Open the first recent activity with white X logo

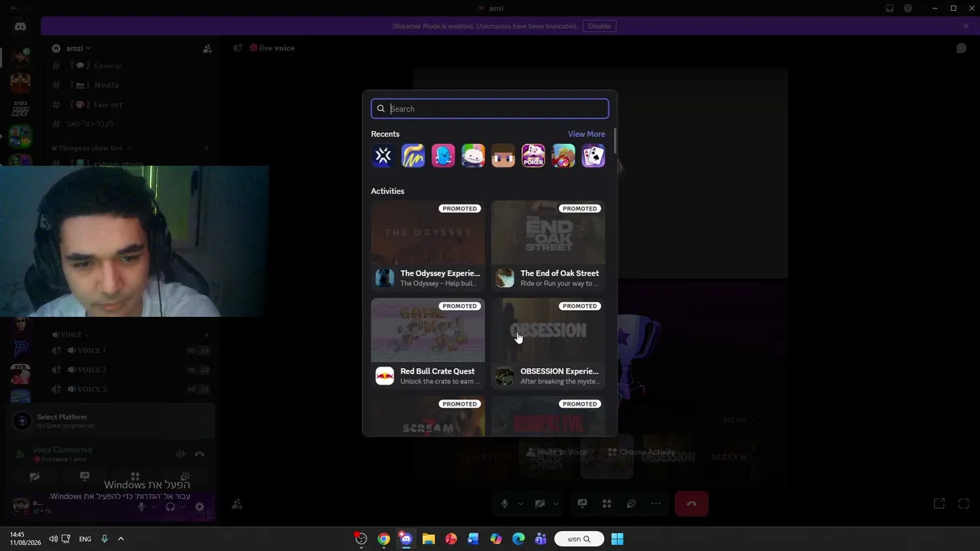383,156
